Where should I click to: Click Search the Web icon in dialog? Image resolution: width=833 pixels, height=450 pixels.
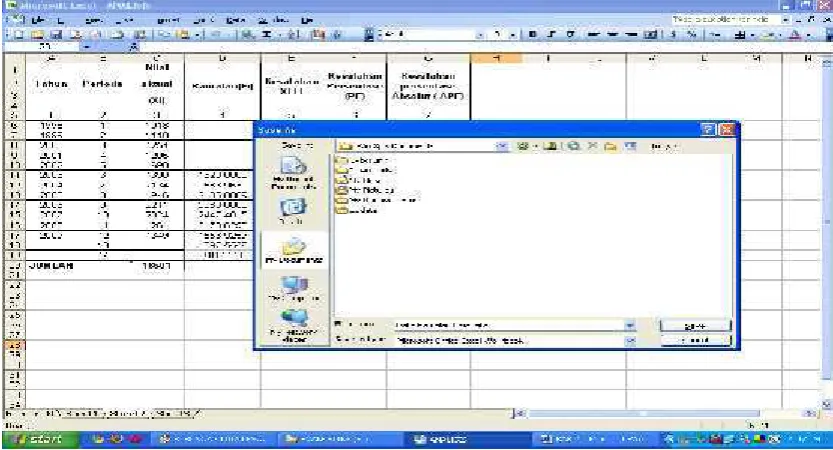click(x=573, y=146)
